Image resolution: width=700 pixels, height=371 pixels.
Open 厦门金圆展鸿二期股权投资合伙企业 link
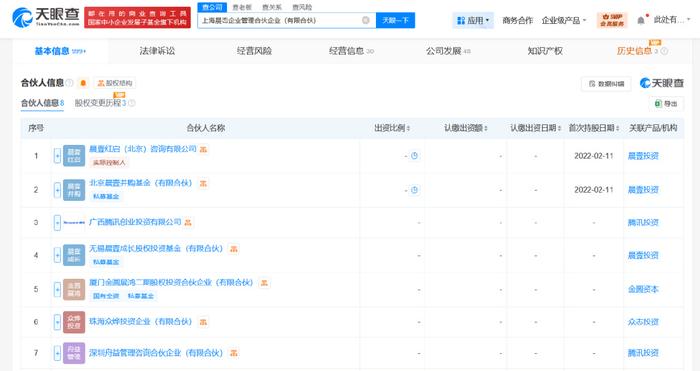[x=171, y=283]
